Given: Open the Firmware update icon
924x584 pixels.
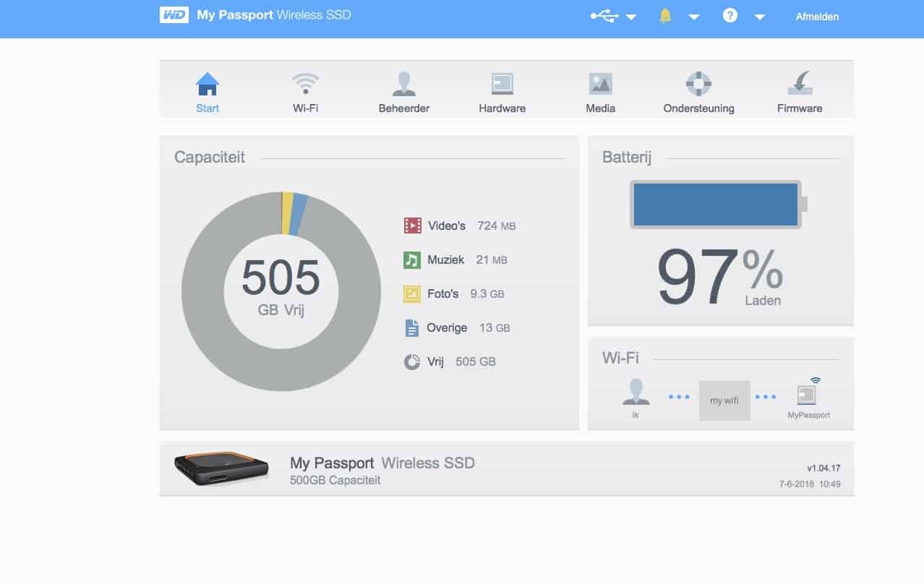Looking at the screenshot, I should coord(800,85).
